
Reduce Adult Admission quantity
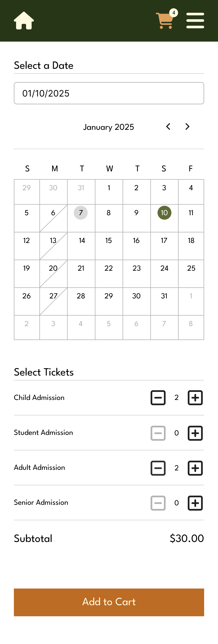[x=158, y=468]
